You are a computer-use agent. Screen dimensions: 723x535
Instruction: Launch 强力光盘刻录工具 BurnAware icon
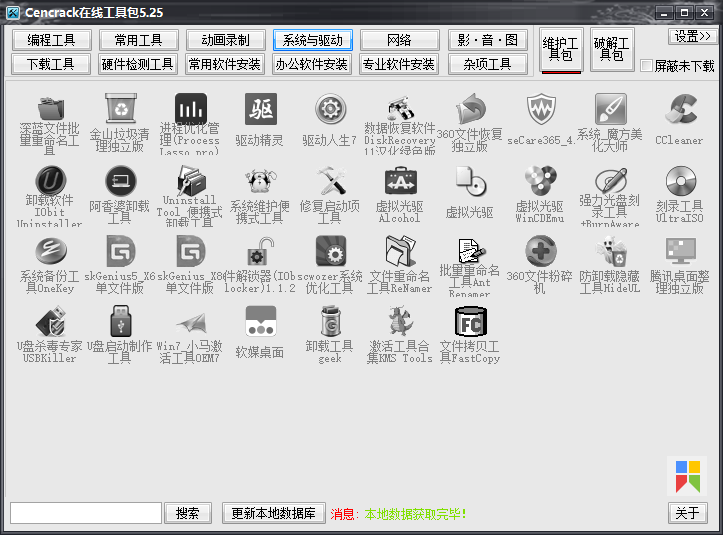click(x=610, y=180)
